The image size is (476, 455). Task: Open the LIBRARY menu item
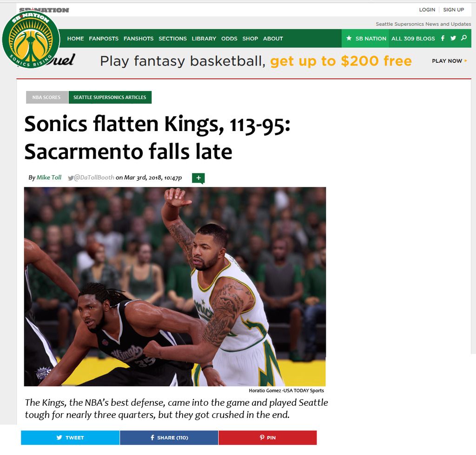[x=204, y=39]
